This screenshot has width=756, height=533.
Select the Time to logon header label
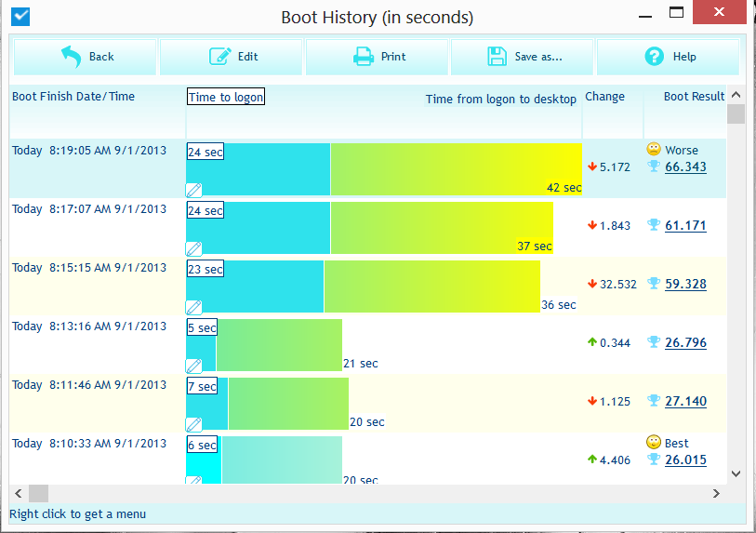click(226, 97)
